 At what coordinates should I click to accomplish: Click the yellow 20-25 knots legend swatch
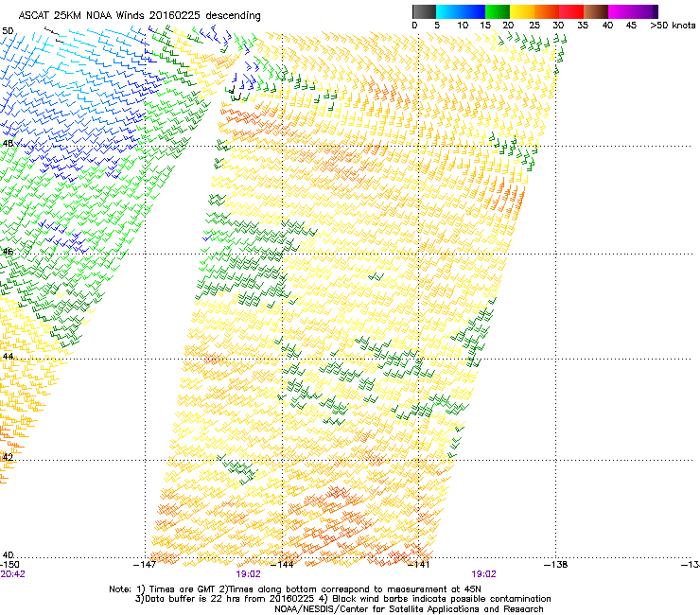522,11
